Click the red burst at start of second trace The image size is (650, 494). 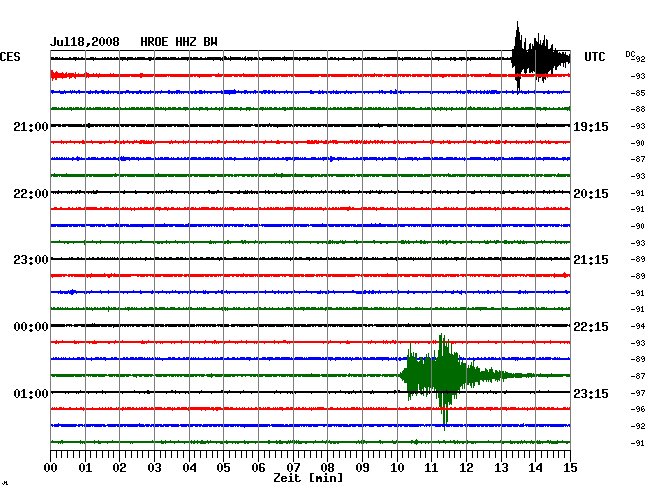pyautogui.click(x=62, y=75)
